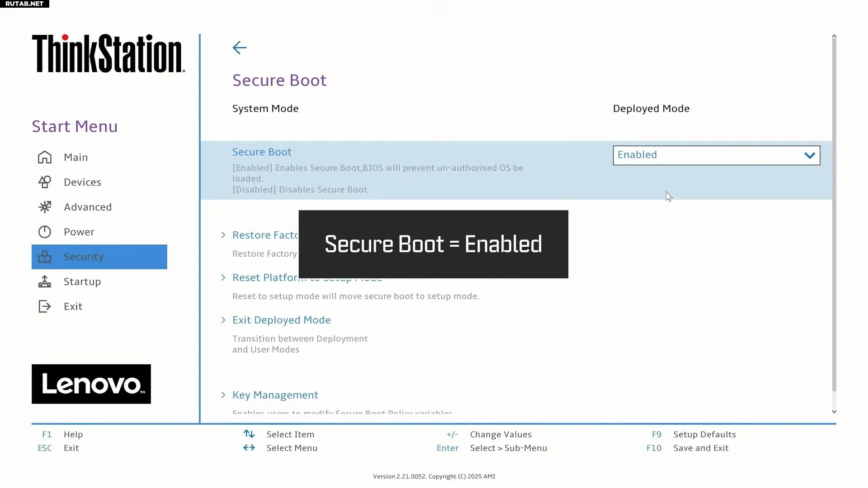The width and height of the screenshot is (868, 488).
Task: Click the back arrow icon
Action: 240,47
